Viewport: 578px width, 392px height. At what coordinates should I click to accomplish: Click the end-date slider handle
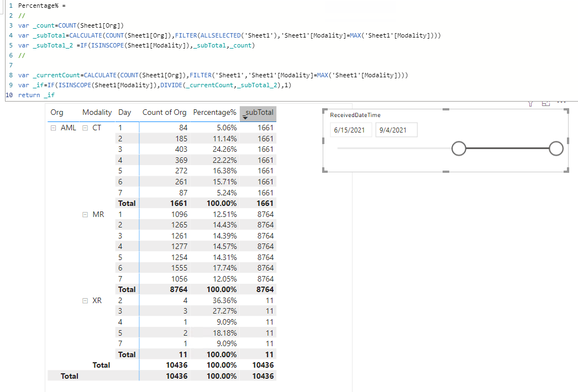click(556, 149)
